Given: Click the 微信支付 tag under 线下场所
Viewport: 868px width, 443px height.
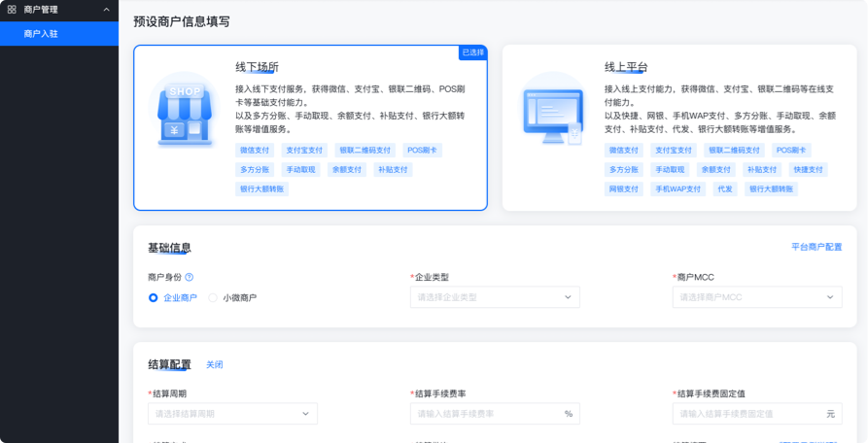Looking at the screenshot, I should click(x=256, y=151).
